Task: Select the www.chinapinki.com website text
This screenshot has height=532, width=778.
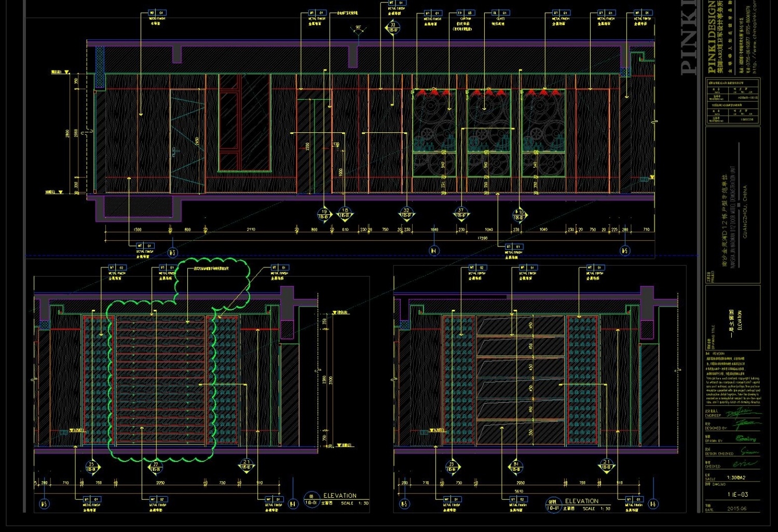Action: 755,36
